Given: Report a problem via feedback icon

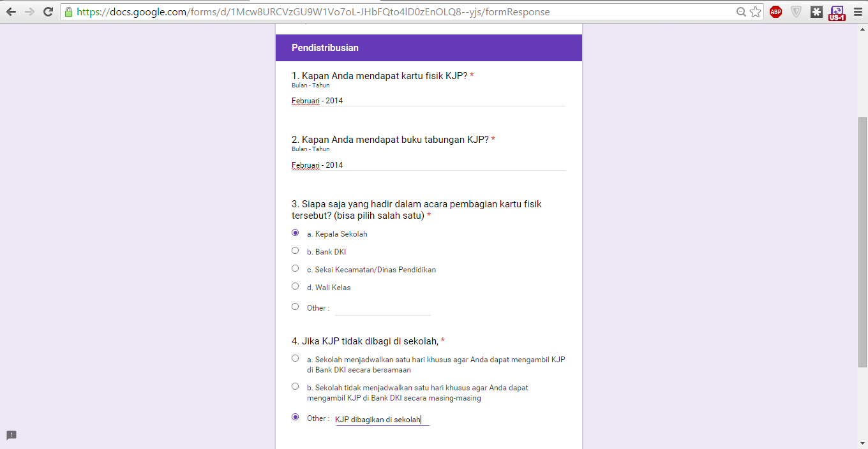Looking at the screenshot, I should [11, 435].
